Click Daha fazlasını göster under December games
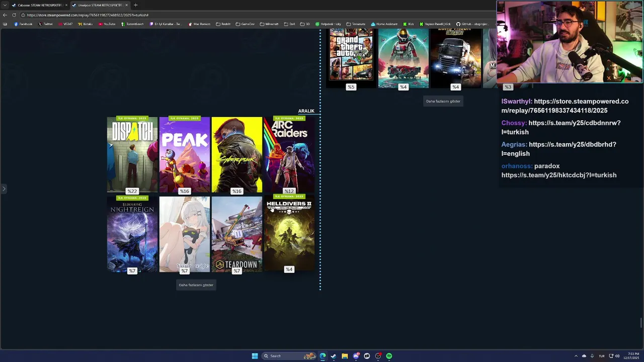Image resolution: width=644 pixels, height=362 pixels. [x=196, y=285]
